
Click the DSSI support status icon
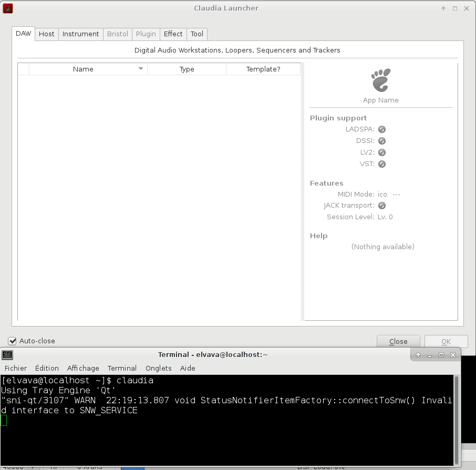click(382, 141)
